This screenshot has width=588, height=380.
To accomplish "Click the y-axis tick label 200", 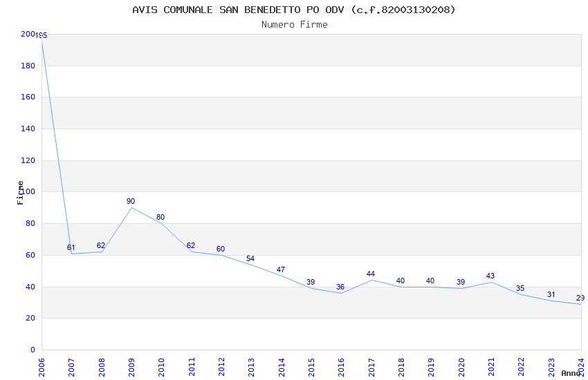I will click(28, 34).
